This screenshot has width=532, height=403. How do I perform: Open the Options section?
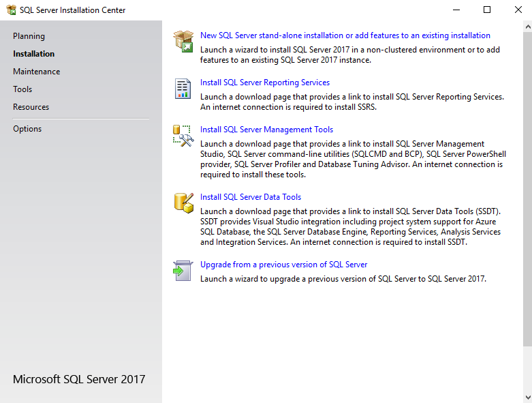(27, 129)
